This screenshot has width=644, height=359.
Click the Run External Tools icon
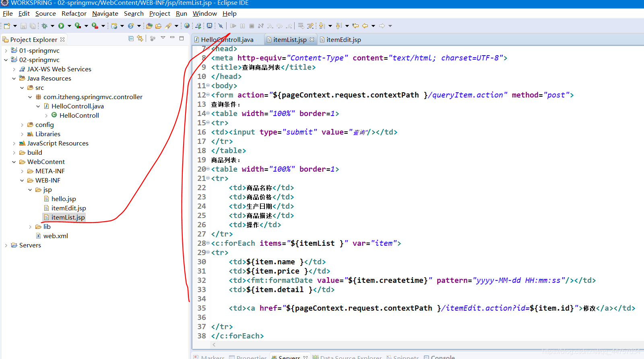click(x=95, y=26)
